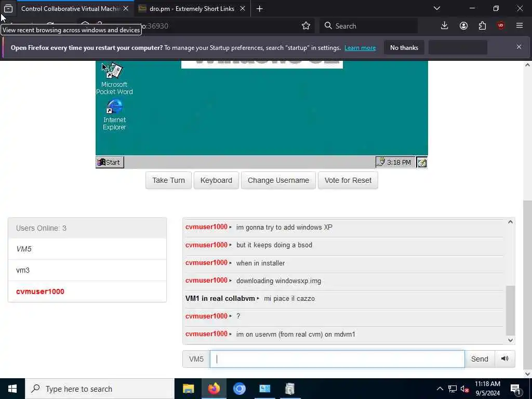
Task: Open the monitor app icon in taskbar
Action: coord(264,389)
